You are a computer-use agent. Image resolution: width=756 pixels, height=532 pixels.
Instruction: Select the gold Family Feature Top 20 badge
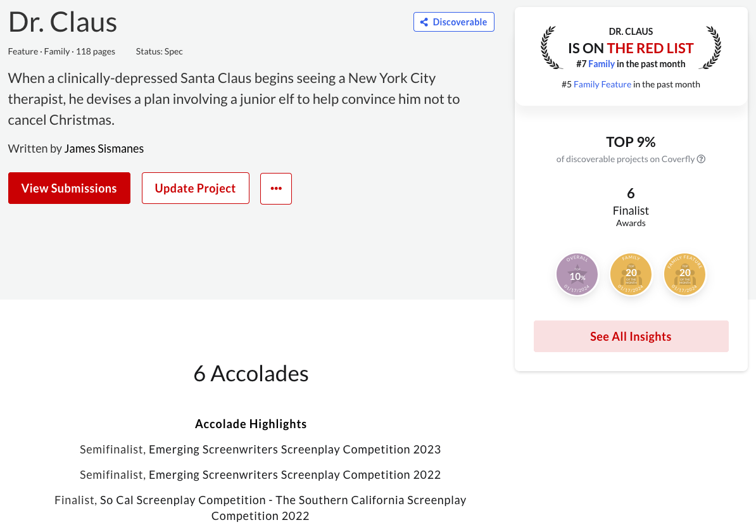click(x=684, y=275)
